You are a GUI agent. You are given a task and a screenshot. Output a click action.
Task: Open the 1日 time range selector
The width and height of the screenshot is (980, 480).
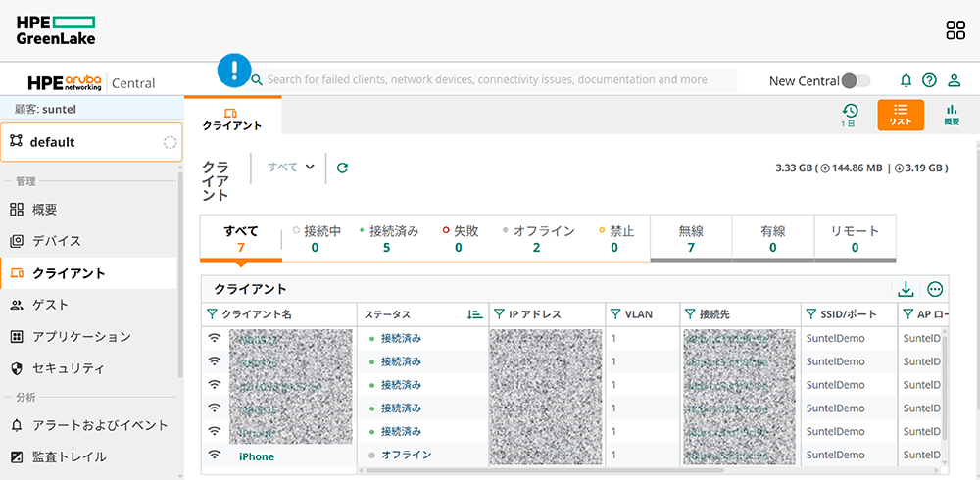849,115
